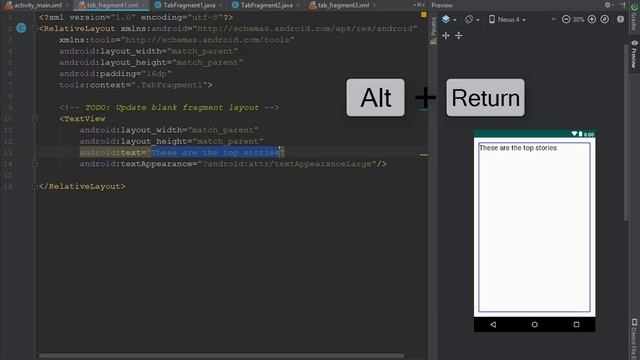Click the phone device icon beside Nexus 4

[x=492, y=19]
